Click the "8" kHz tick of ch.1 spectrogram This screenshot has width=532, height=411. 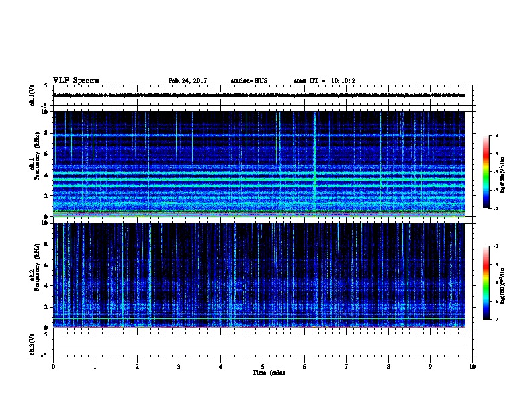coord(46,133)
